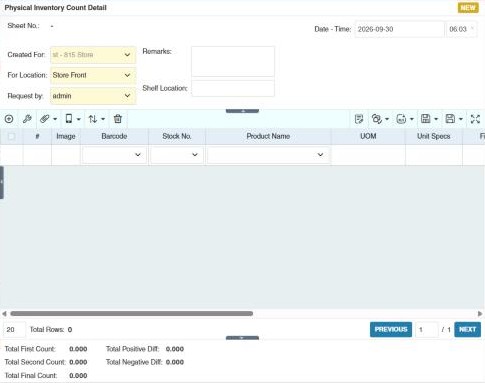
Task: Open the second floppy-disk save icon
Action: (x=450, y=119)
